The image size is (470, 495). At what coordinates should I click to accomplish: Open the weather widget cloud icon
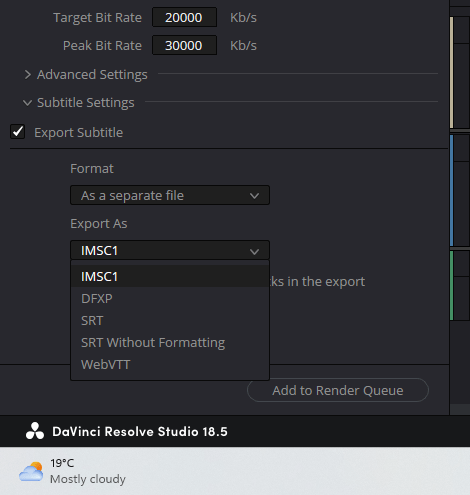(x=31, y=471)
